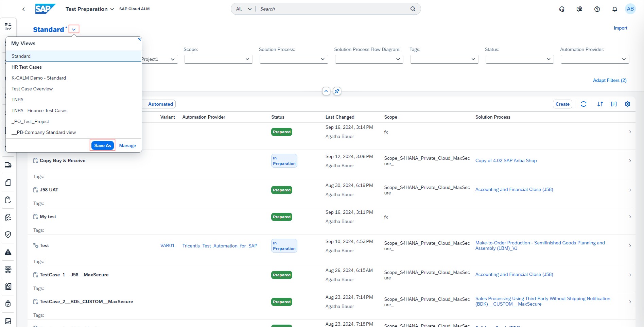Click the search magnifier icon
The height and width of the screenshot is (327, 644).
click(x=413, y=9)
